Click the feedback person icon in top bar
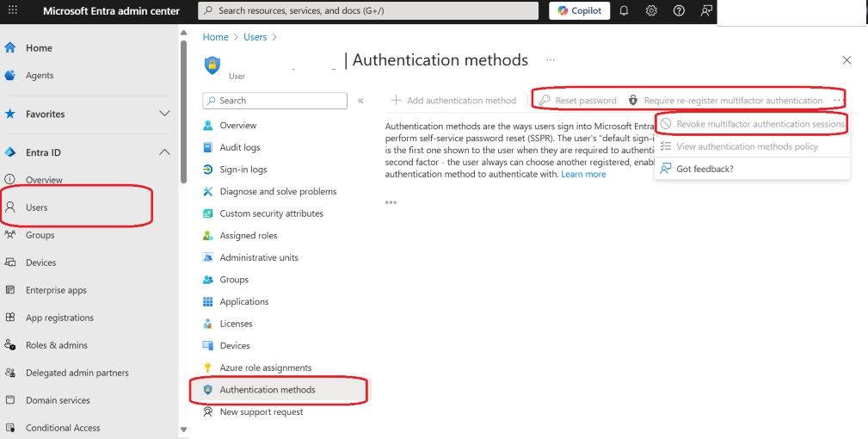The image size is (868, 439). [x=706, y=10]
